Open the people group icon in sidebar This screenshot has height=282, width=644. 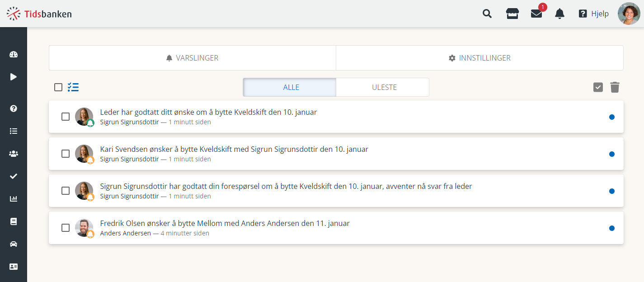(14, 154)
